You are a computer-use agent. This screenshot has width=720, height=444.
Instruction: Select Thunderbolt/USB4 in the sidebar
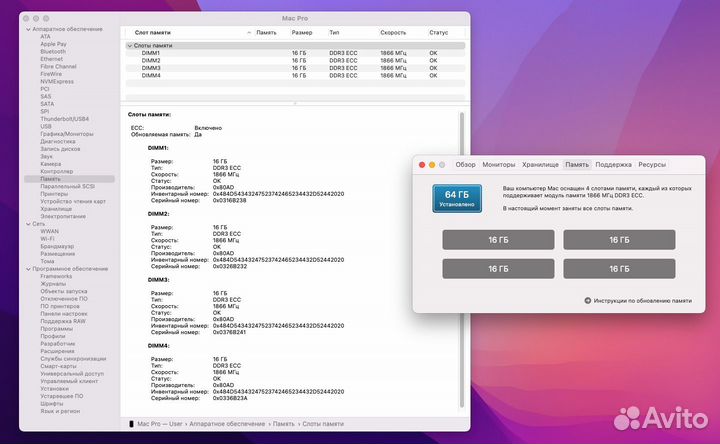pyautogui.click(x=65, y=119)
